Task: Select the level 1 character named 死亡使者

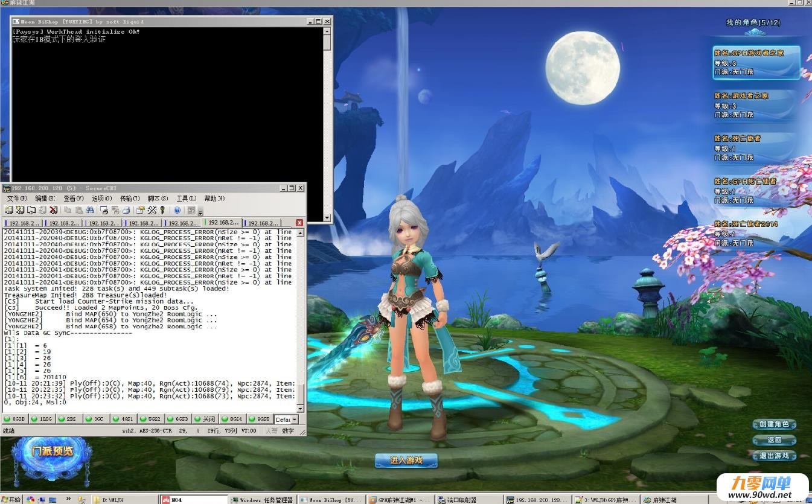Action: click(756, 148)
